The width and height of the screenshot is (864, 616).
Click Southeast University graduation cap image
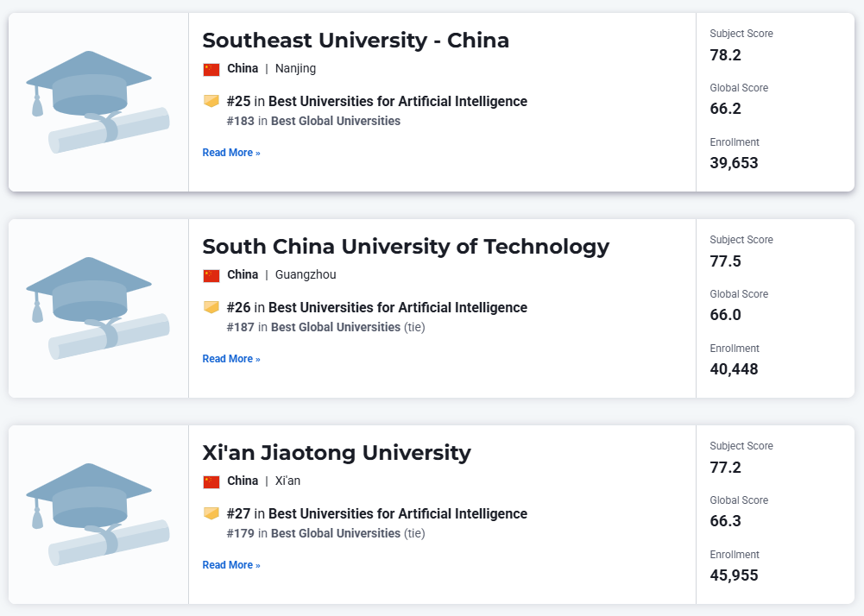point(98,102)
